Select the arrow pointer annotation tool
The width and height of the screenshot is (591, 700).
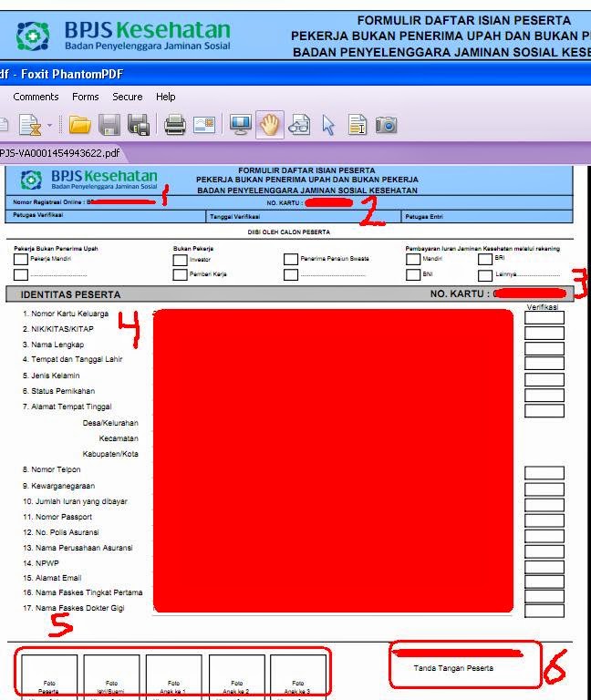pyautogui.click(x=328, y=125)
